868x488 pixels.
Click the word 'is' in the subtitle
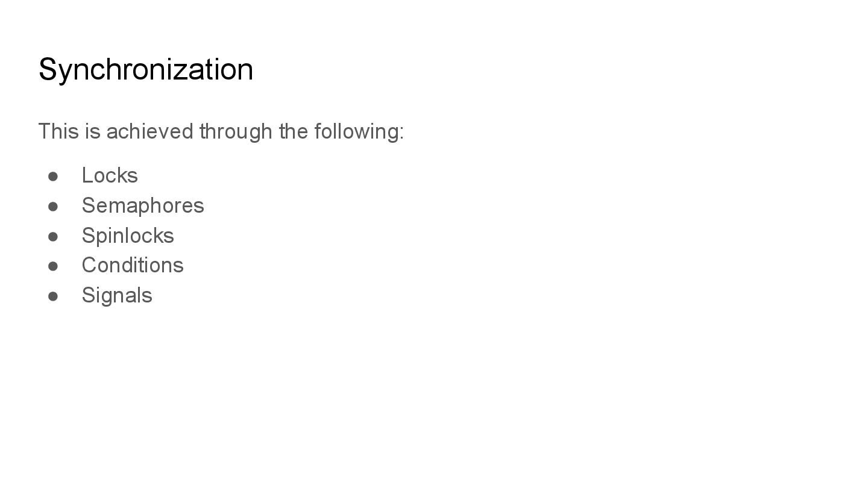[92, 131]
